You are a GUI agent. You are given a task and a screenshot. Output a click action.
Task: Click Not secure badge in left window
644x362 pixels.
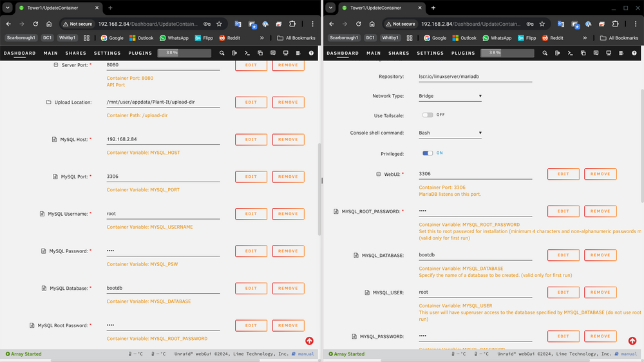(78, 24)
